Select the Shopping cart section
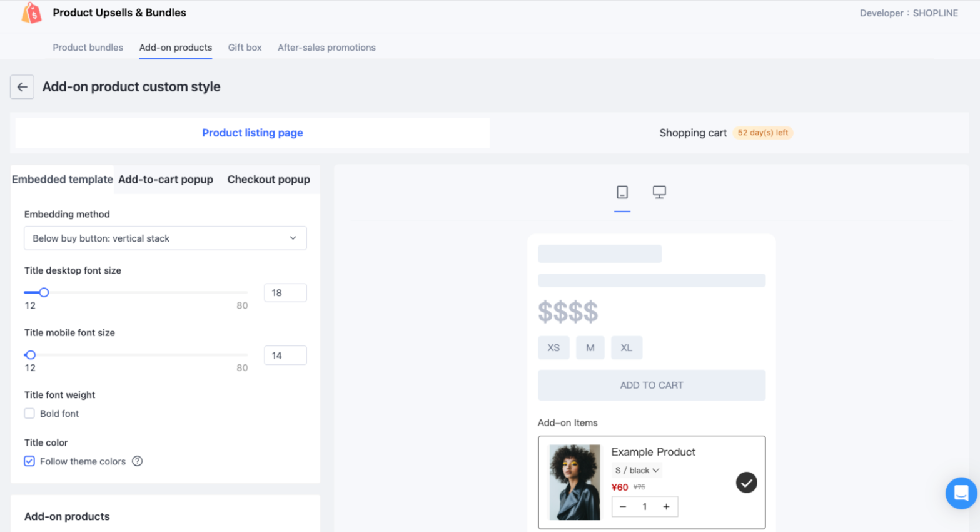 tap(693, 133)
